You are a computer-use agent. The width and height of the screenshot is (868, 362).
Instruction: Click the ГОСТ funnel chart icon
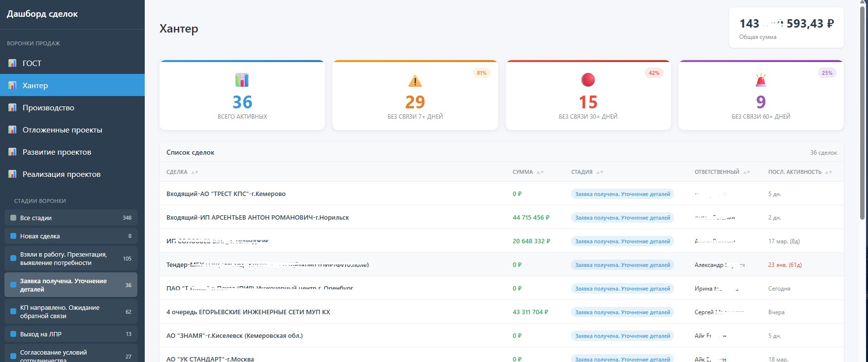coord(12,63)
